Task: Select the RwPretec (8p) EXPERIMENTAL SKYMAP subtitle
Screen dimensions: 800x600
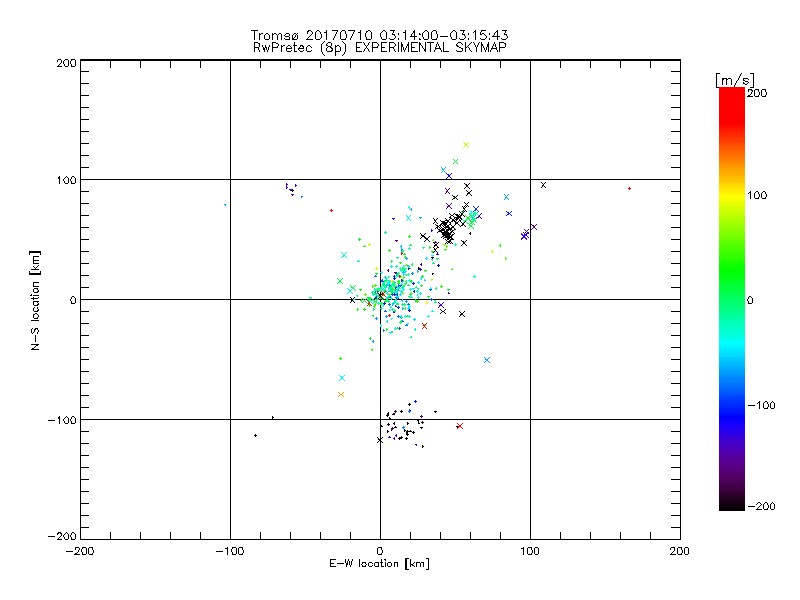Action: [380, 47]
